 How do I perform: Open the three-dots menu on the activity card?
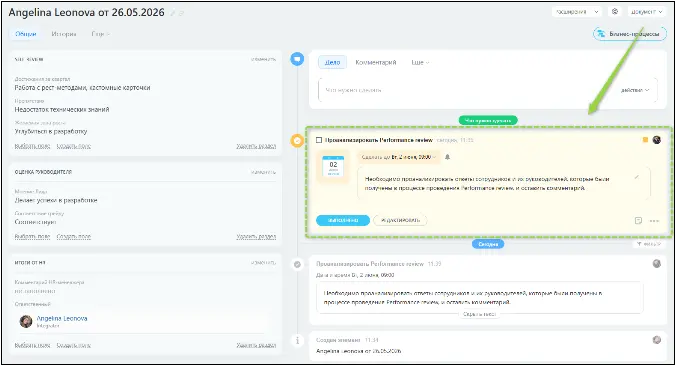click(654, 221)
